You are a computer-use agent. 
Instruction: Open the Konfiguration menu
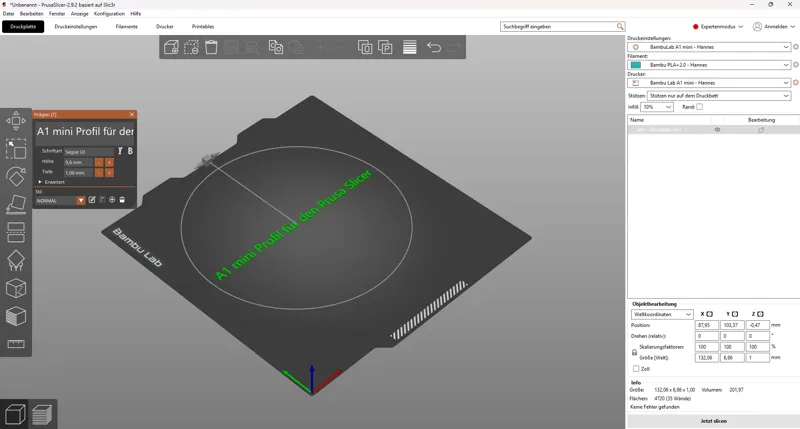point(109,14)
